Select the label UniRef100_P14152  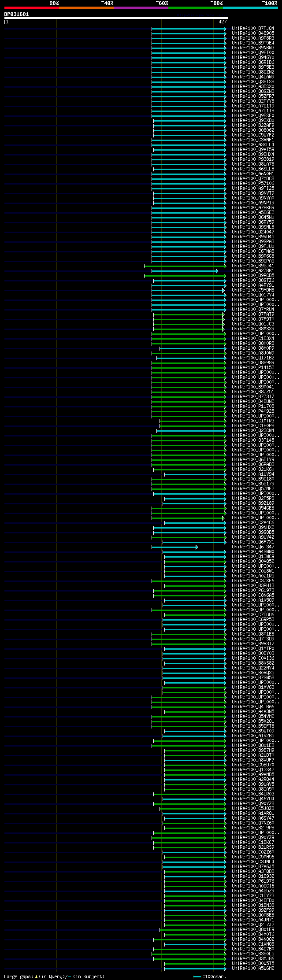[253, 367]
